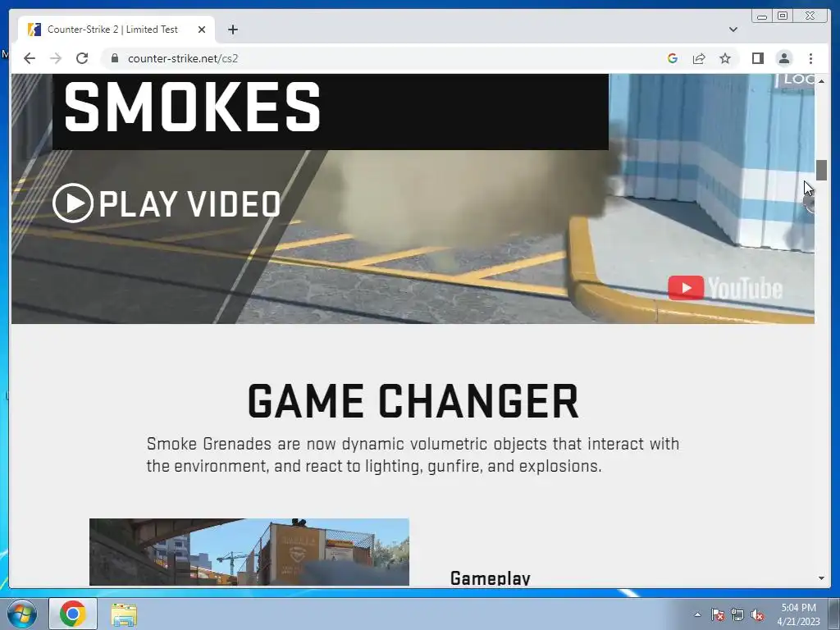This screenshot has width=840, height=630.
Task: Restore down the Chrome window
Action: point(783,16)
